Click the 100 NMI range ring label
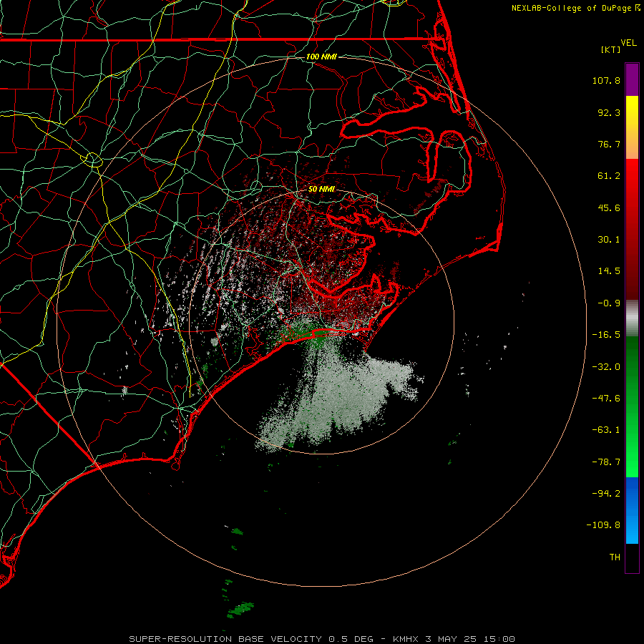 click(321, 57)
